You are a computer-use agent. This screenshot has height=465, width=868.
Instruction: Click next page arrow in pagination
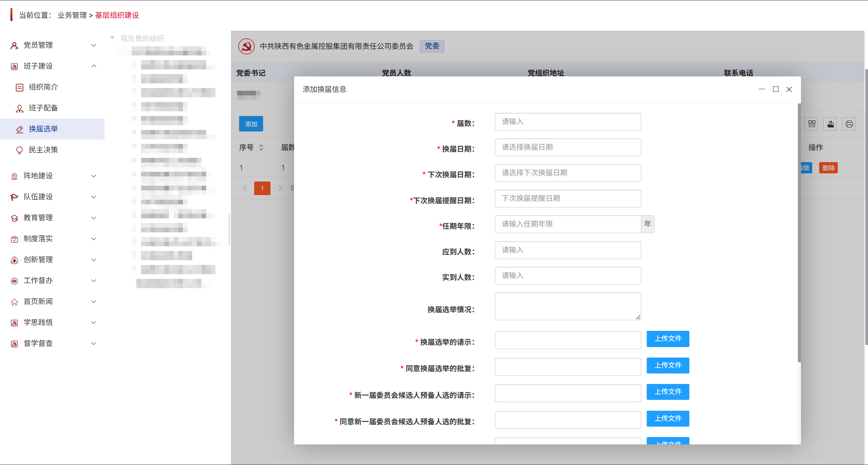coord(280,188)
